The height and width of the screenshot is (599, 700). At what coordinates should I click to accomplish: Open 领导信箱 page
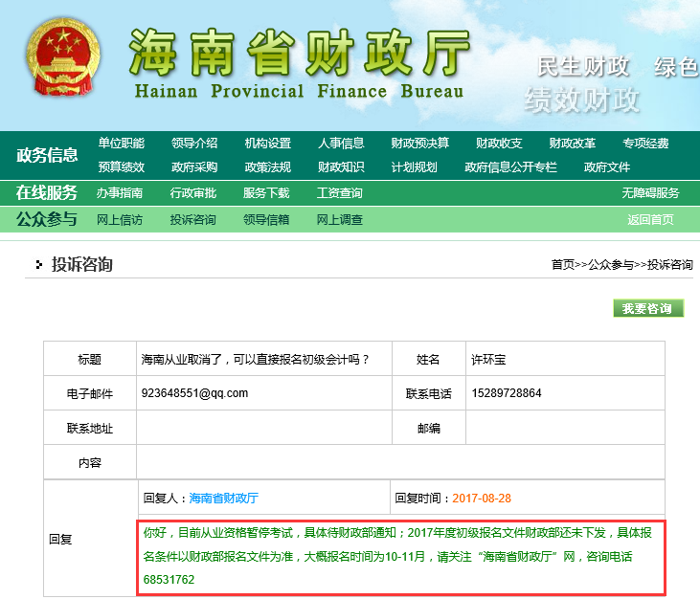(x=266, y=220)
